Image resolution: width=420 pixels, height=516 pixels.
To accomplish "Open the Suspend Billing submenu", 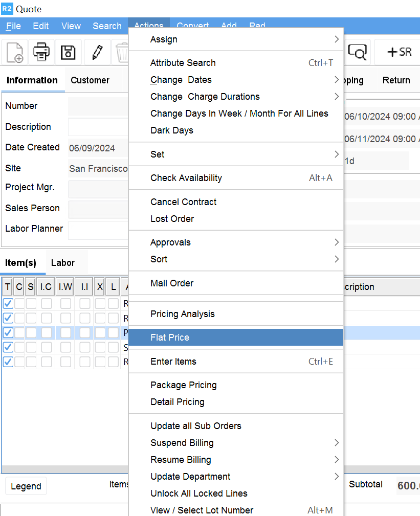I will pyautogui.click(x=336, y=442).
